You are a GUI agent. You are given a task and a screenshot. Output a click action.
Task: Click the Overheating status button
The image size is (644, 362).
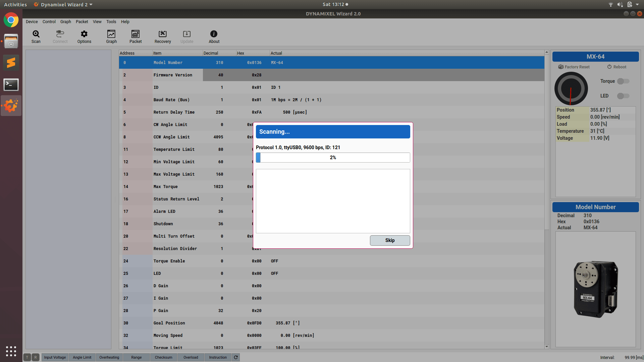(109, 357)
